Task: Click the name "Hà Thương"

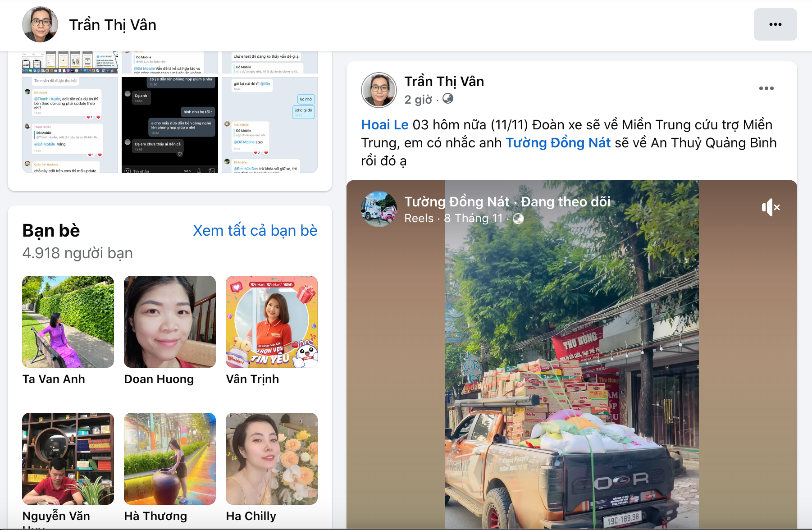Action: 155,516
